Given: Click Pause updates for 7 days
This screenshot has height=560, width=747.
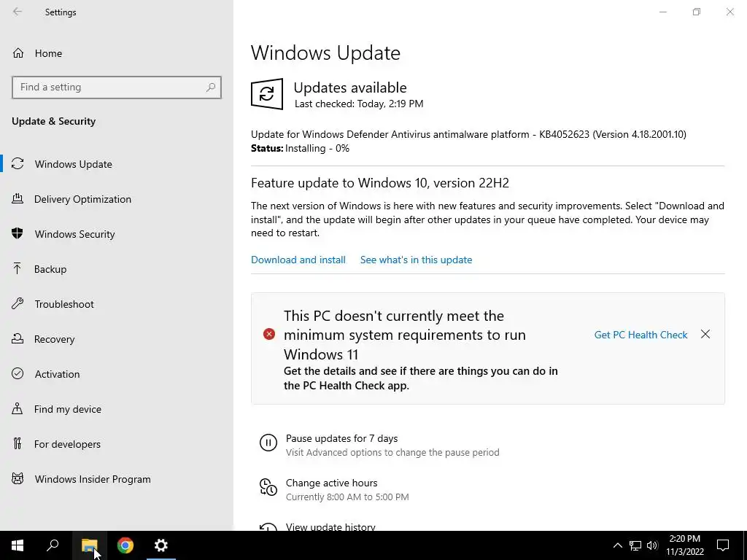Looking at the screenshot, I should coord(341,438).
